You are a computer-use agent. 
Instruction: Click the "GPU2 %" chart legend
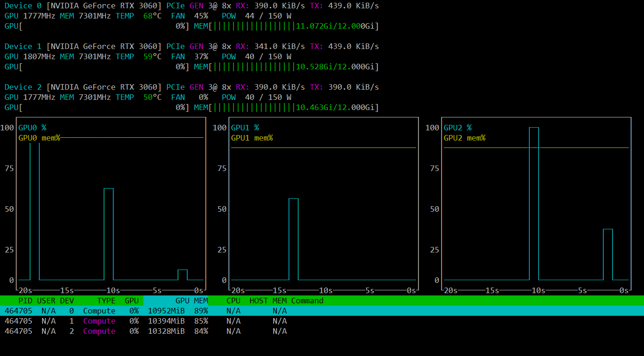click(458, 128)
